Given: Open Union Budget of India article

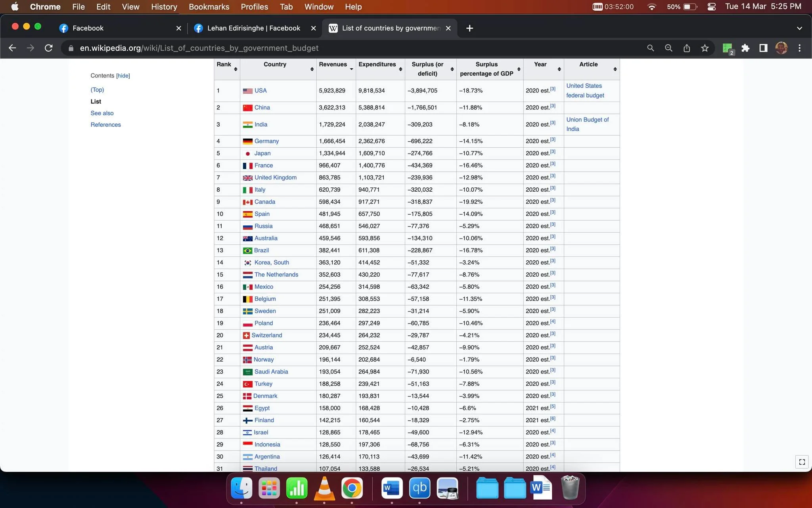Looking at the screenshot, I should [x=587, y=124].
